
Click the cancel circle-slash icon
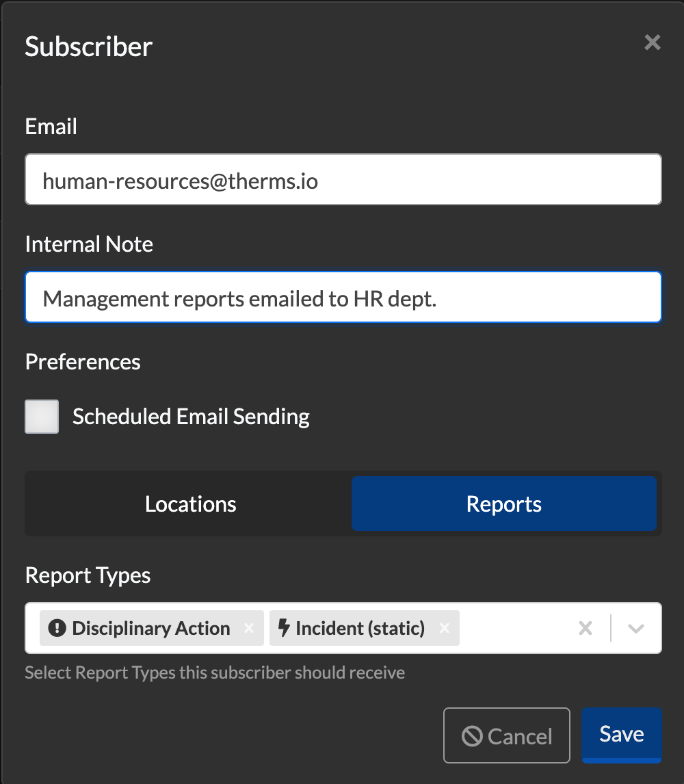473,735
